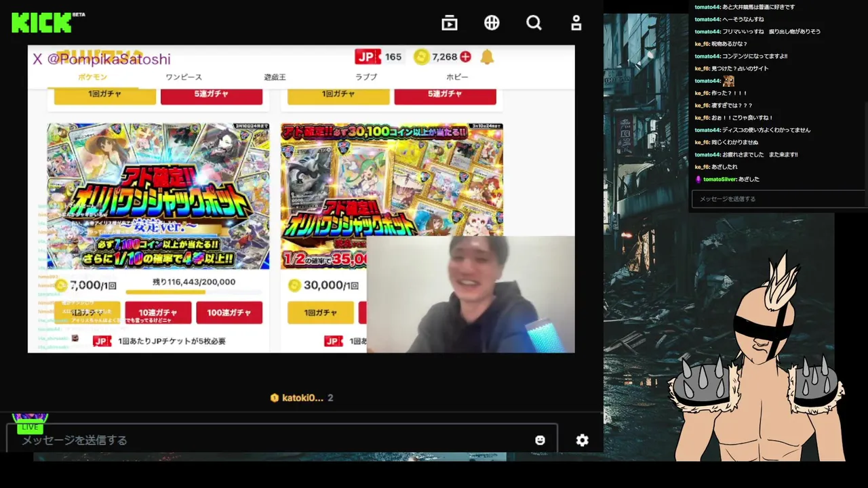Click message ディスコの使い方よくわかってません
This screenshot has width=868, height=488.
766,130
